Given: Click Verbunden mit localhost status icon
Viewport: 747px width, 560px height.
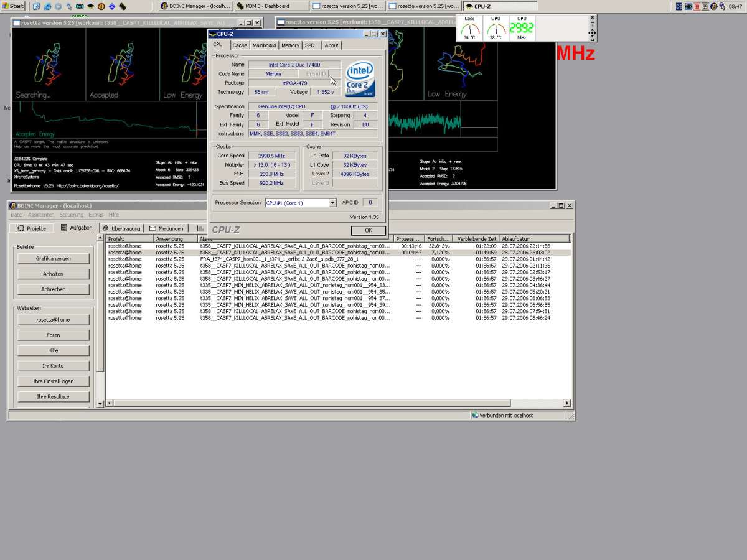Looking at the screenshot, I should [475, 415].
